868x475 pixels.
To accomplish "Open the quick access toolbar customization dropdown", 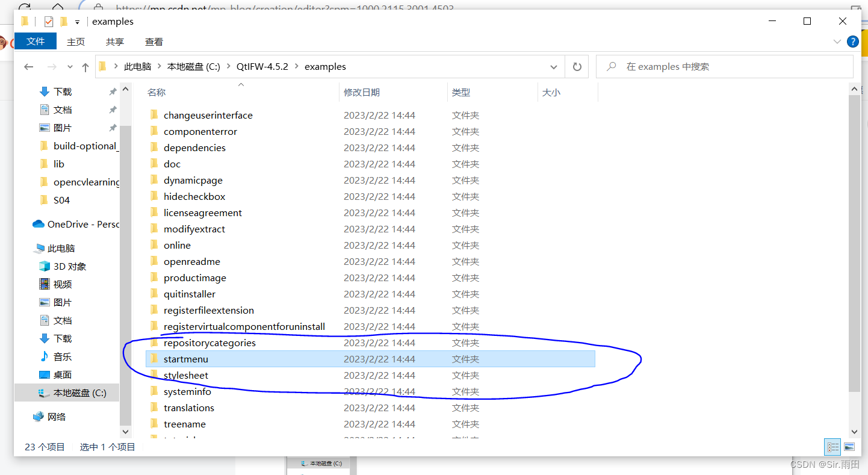I will tap(77, 21).
